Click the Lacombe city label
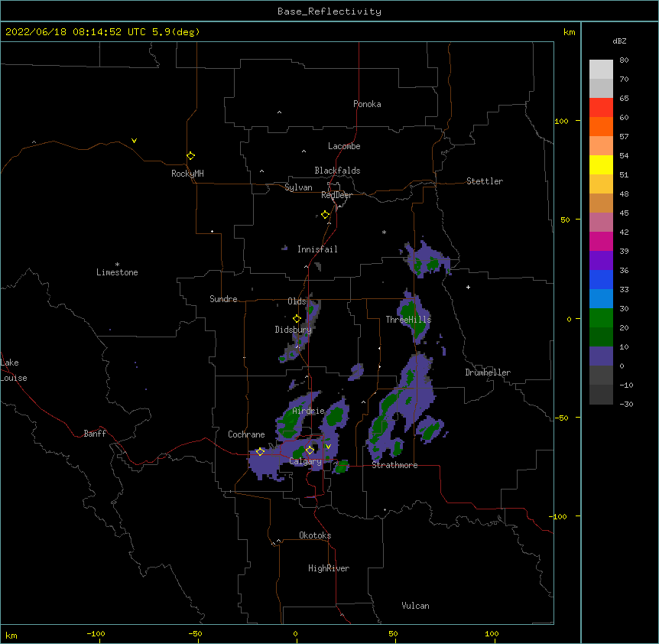 pyautogui.click(x=344, y=146)
